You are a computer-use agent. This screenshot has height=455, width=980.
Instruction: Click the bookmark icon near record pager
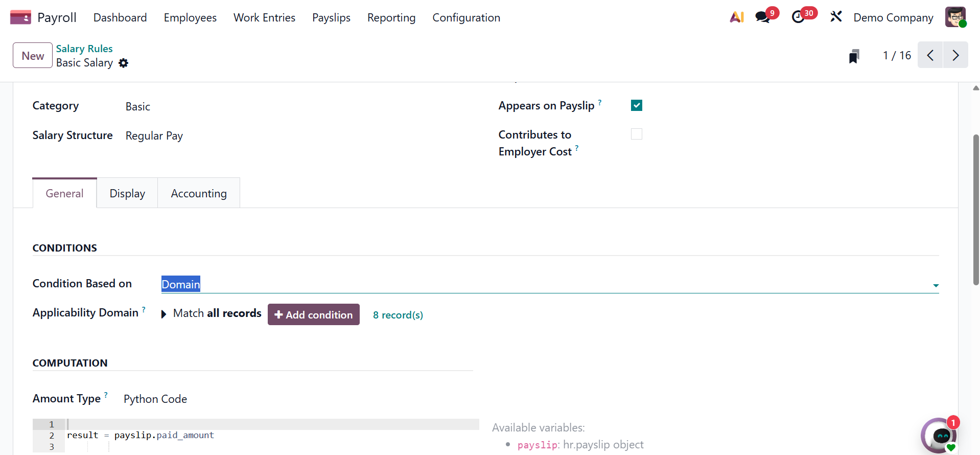pyautogui.click(x=854, y=56)
